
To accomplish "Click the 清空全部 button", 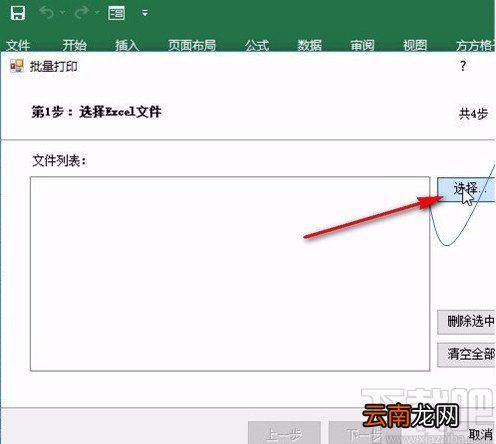I will click(x=466, y=354).
